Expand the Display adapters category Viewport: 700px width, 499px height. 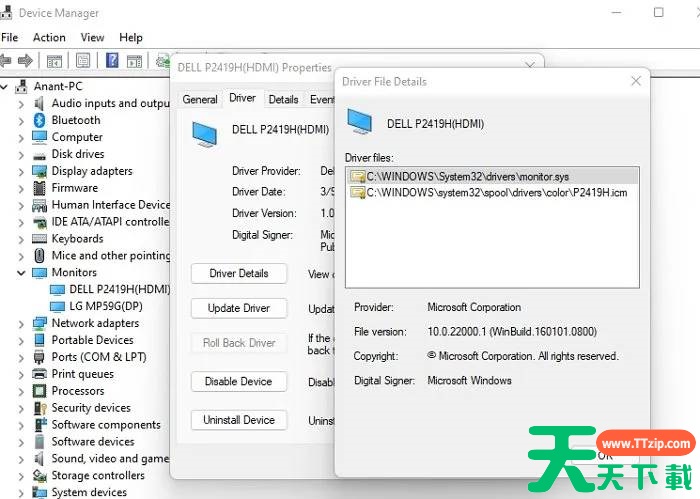pos(21,172)
